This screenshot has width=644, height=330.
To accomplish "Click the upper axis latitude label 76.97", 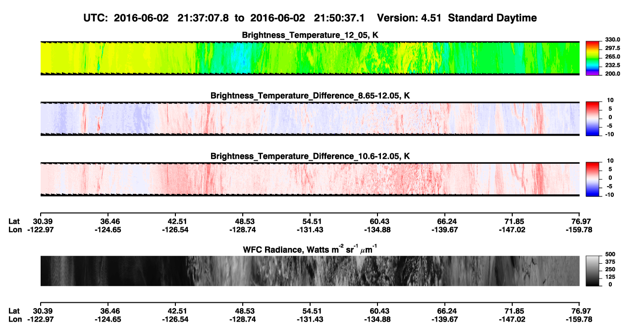I will pyautogui.click(x=580, y=222).
